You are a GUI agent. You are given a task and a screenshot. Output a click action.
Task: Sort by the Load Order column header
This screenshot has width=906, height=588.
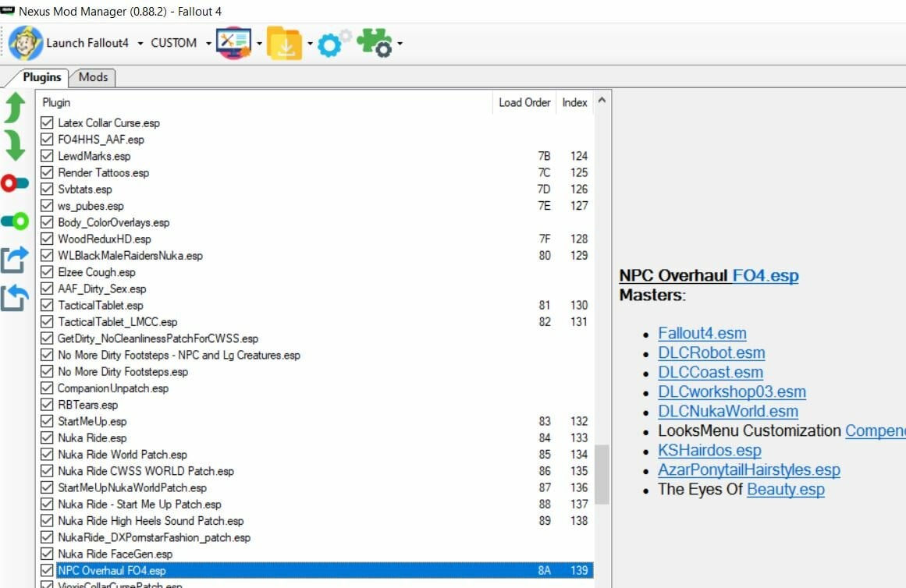(524, 102)
